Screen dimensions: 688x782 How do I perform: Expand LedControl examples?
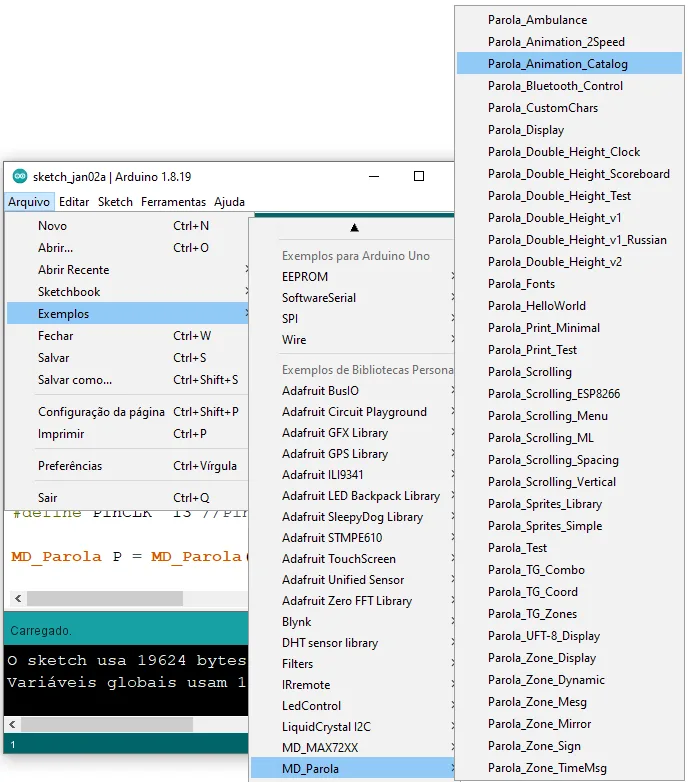pyautogui.click(x=352, y=706)
